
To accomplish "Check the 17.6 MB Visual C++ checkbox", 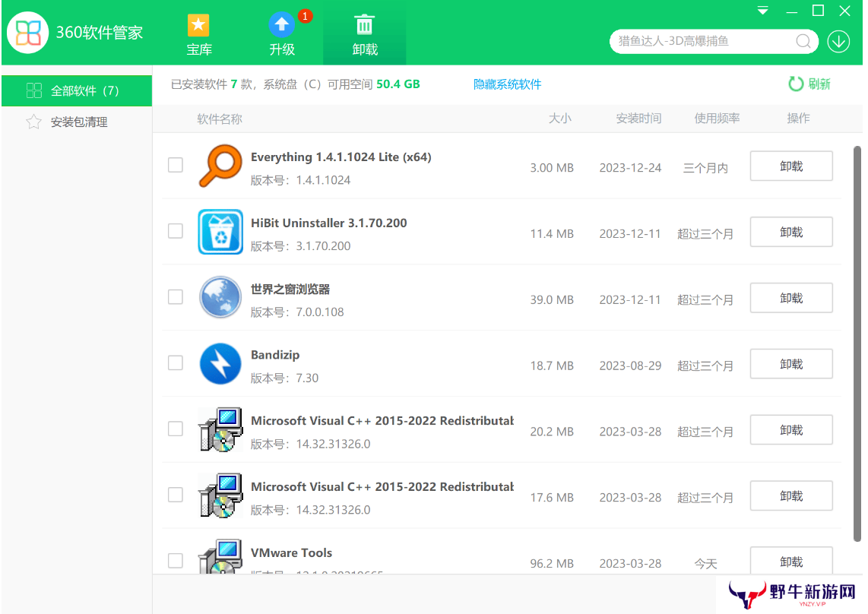I will (176, 495).
